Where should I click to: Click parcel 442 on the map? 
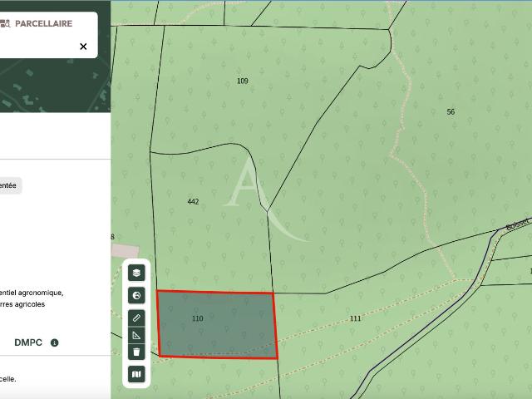click(193, 201)
